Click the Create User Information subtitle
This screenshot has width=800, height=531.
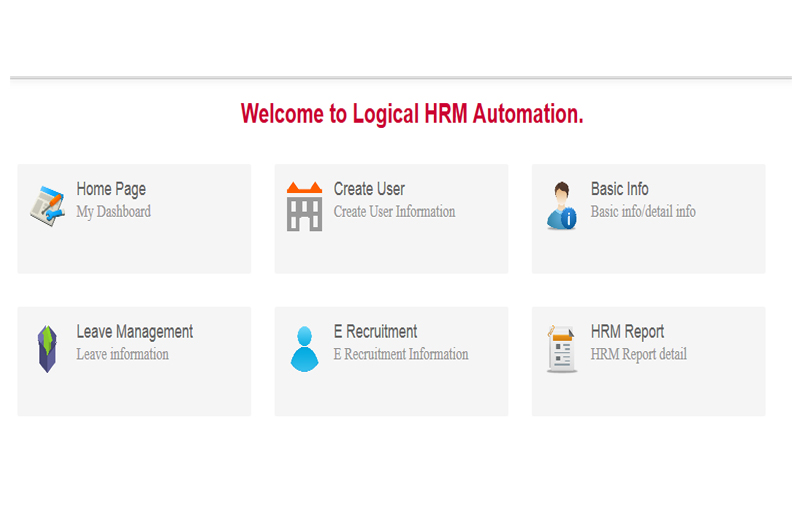tap(394, 212)
